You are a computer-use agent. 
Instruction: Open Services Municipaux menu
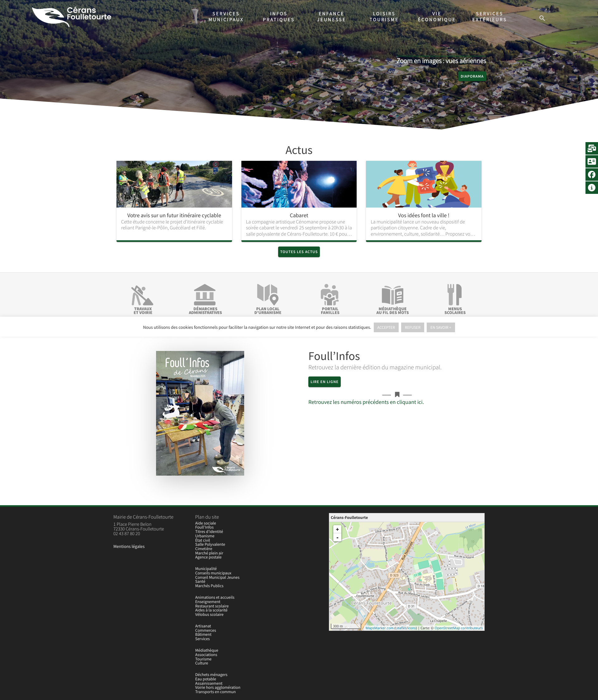pos(226,17)
